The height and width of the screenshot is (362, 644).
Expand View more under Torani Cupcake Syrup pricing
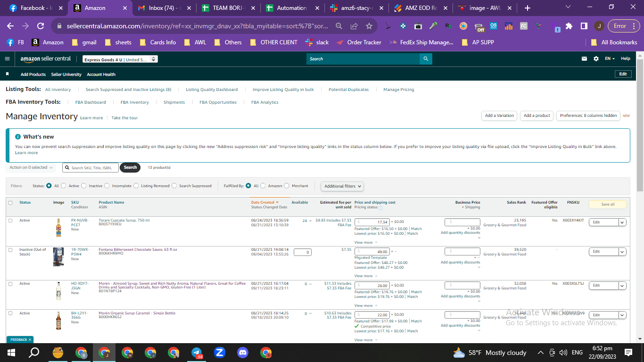click(365, 242)
